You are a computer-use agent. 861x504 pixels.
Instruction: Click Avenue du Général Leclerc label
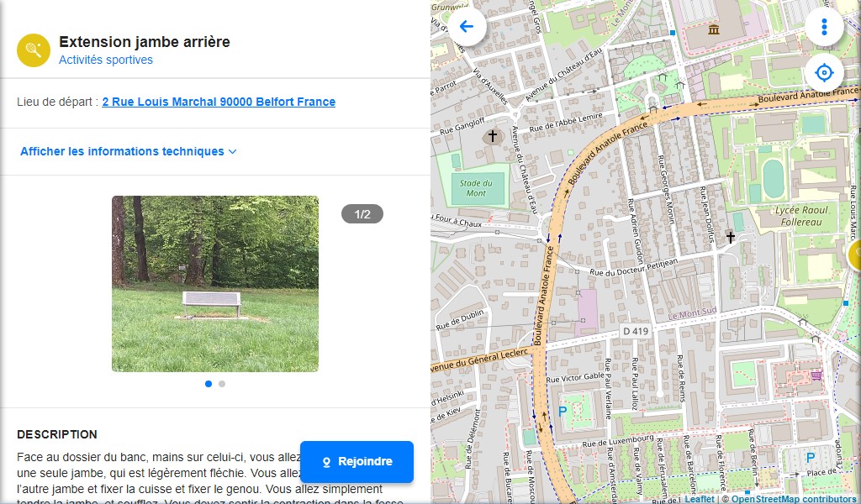coord(479,360)
